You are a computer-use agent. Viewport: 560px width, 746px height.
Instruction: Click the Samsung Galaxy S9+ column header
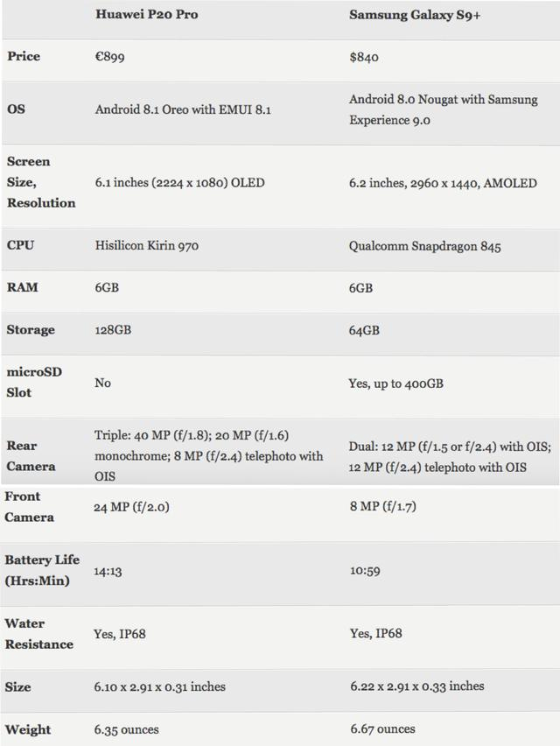click(x=405, y=15)
